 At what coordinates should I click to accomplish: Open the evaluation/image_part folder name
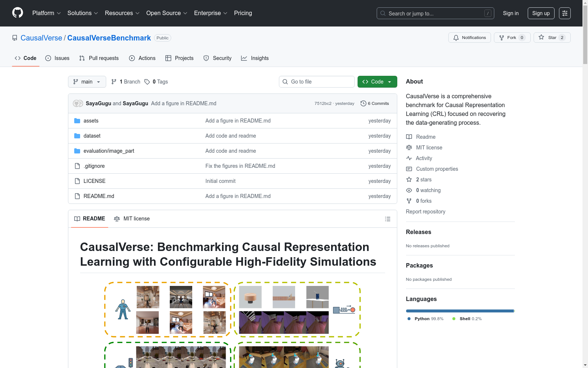click(109, 151)
